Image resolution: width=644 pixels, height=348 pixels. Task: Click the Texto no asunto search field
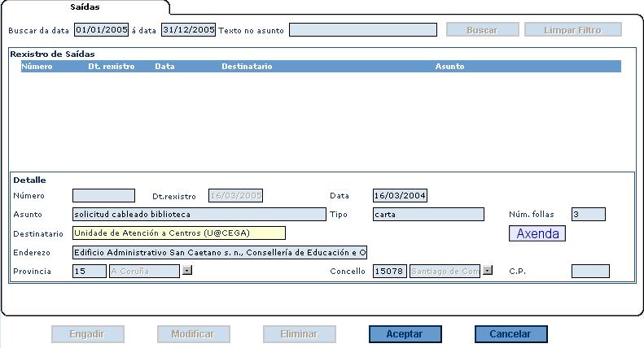coord(362,30)
